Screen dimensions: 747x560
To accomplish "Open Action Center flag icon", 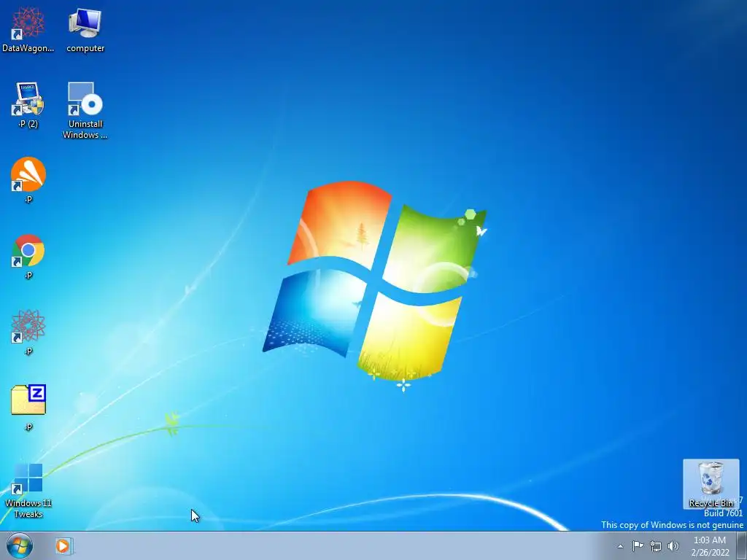I will (x=638, y=546).
